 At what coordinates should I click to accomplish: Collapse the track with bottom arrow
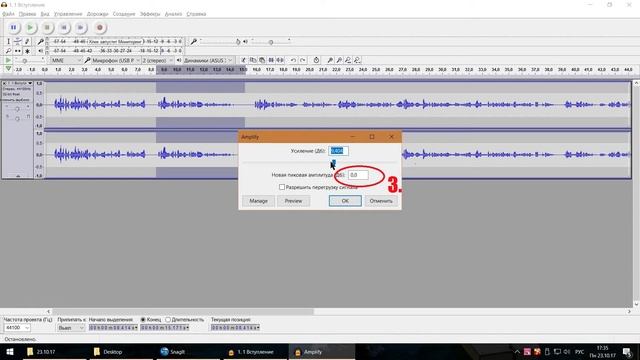point(18,176)
